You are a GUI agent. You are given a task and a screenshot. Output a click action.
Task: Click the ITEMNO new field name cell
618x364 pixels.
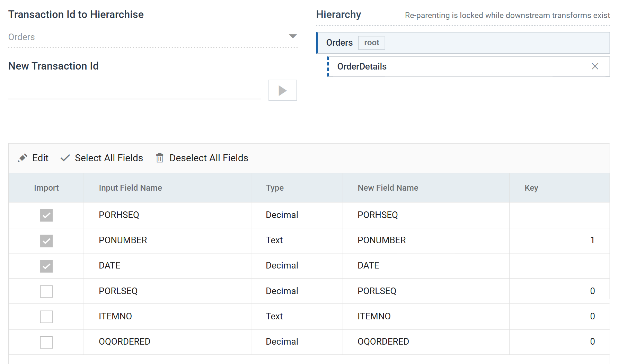pyautogui.click(x=426, y=316)
